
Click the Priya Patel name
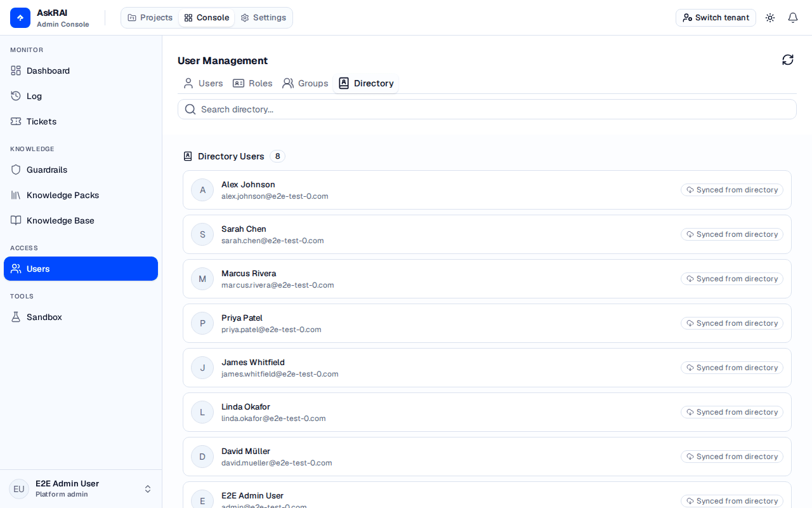pos(242,318)
